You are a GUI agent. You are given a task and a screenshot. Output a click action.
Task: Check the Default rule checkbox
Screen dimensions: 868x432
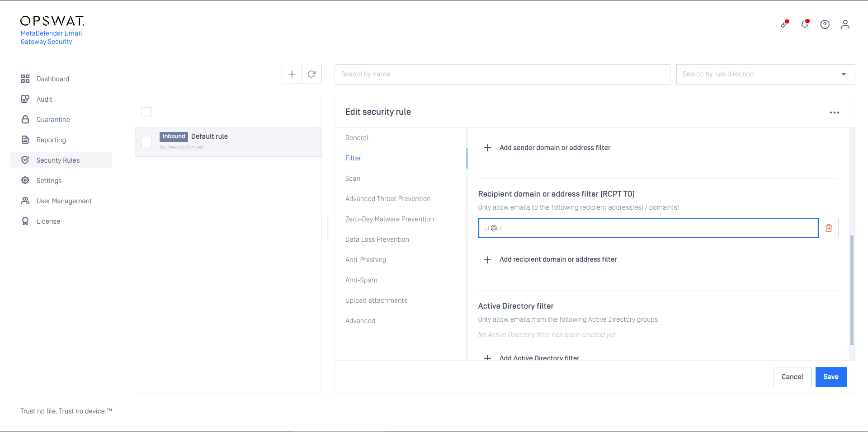146,142
